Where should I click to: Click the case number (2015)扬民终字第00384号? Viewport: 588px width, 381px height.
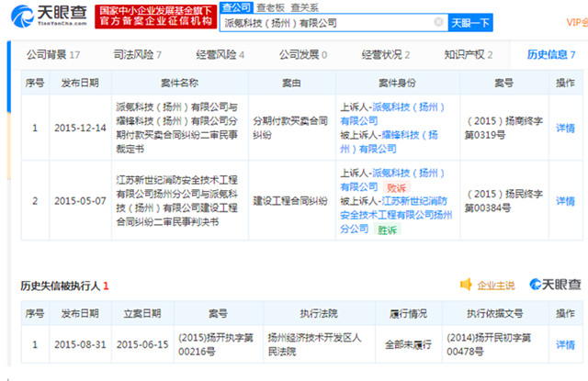click(x=503, y=201)
